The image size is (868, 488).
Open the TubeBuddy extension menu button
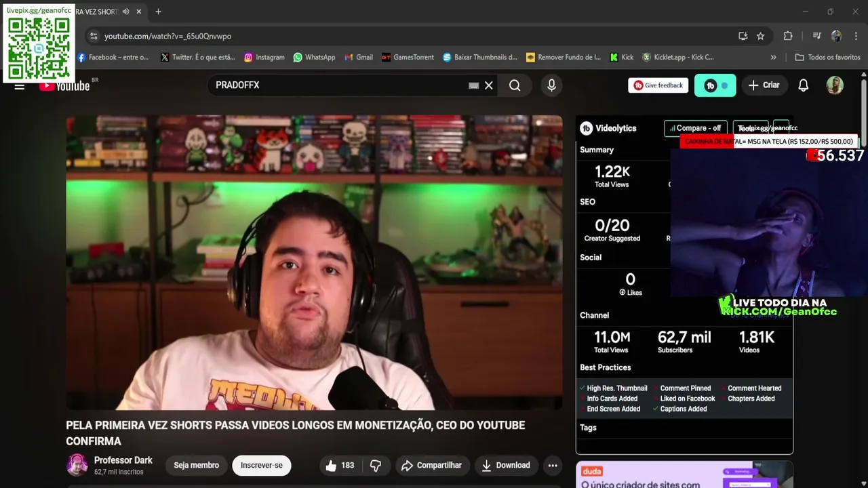[x=715, y=85]
